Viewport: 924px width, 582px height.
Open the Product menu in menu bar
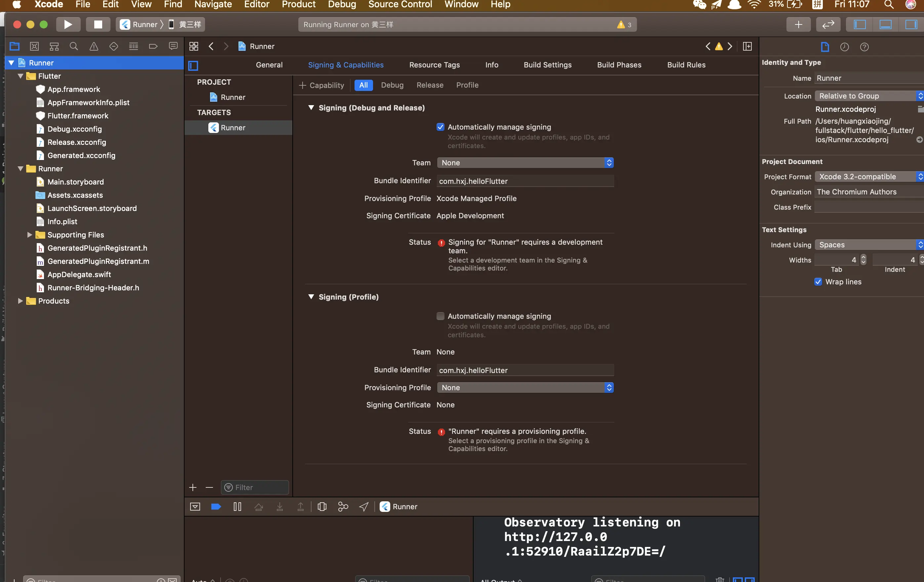299,5
